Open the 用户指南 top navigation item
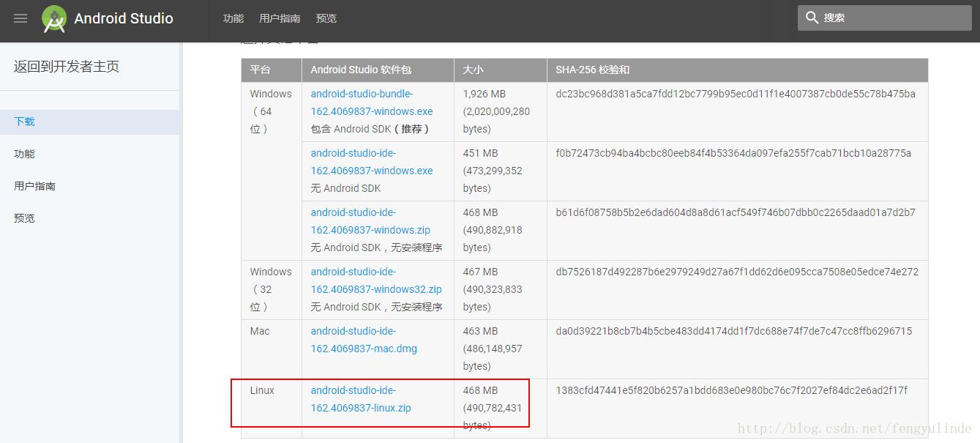980x443 pixels. pos(280,18)
